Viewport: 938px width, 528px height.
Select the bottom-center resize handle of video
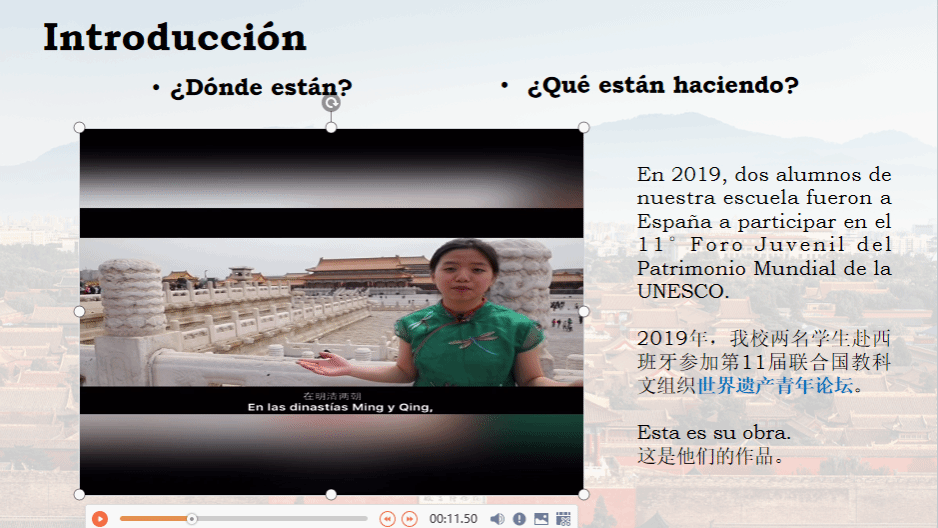coord(331,495)
